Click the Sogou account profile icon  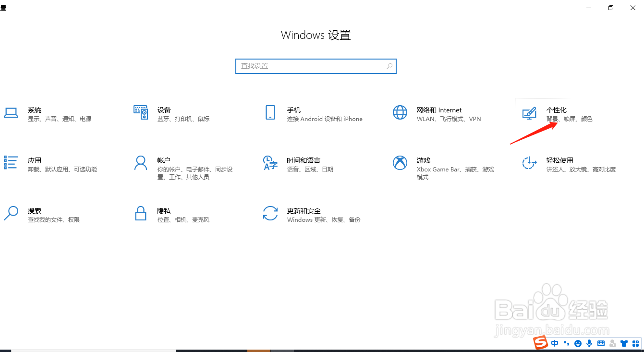(x=612, y=343)
